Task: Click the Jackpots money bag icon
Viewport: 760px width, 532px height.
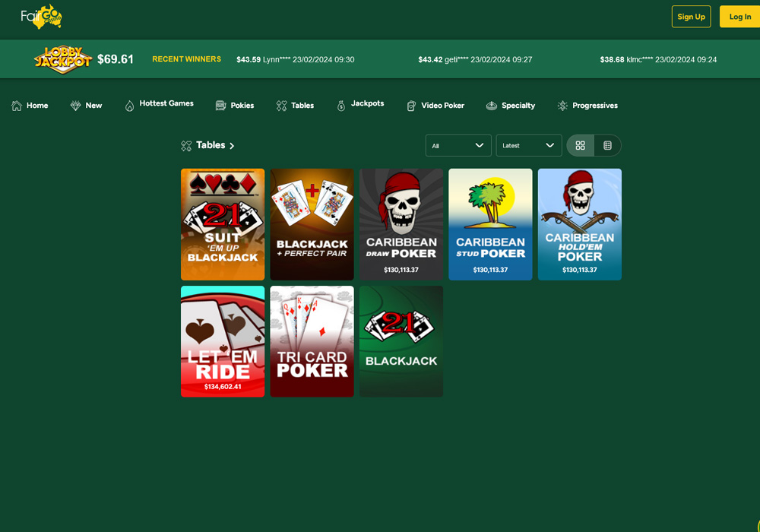Action: [341, 106]
